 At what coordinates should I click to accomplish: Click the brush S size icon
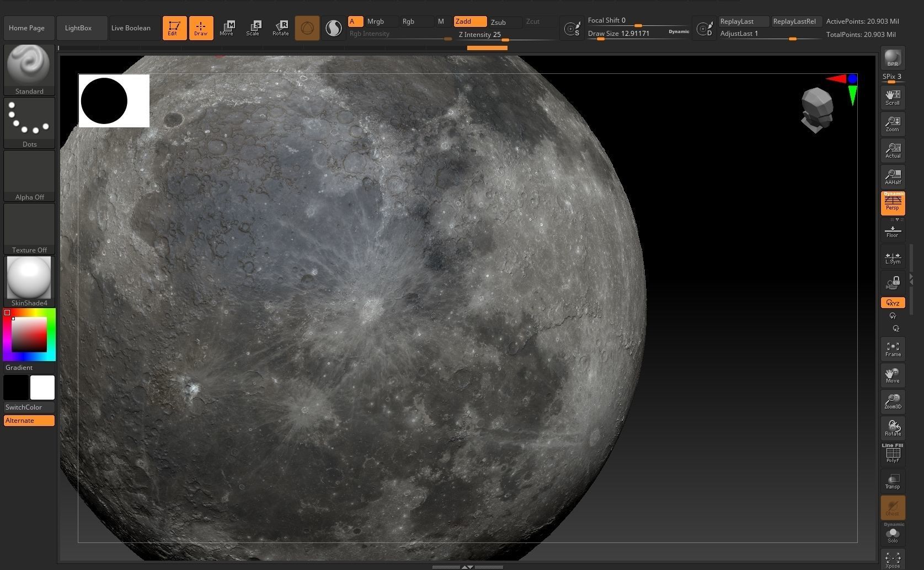tap(572, 28)
